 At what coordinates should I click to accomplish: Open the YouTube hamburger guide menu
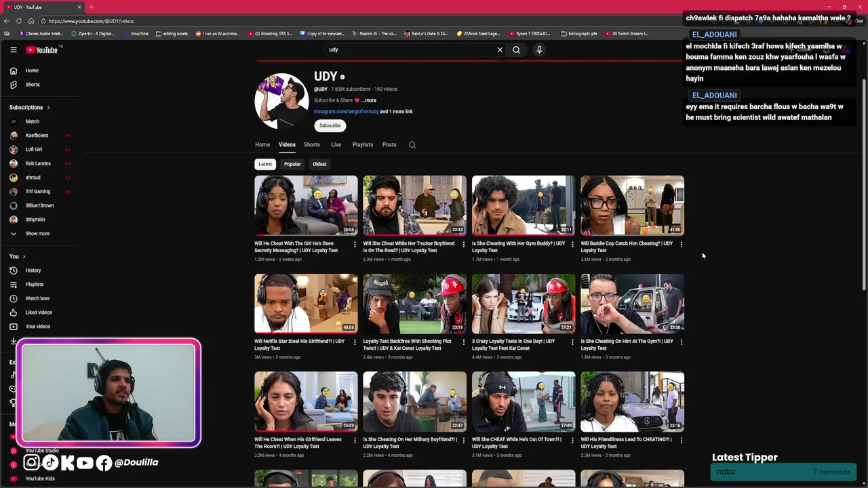[x=13, y=49]
